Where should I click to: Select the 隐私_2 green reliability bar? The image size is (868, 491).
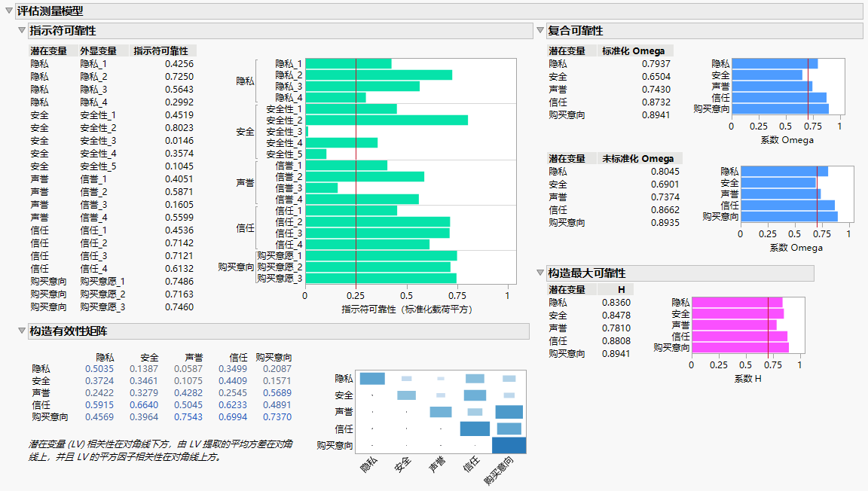[x=379, y=75]
